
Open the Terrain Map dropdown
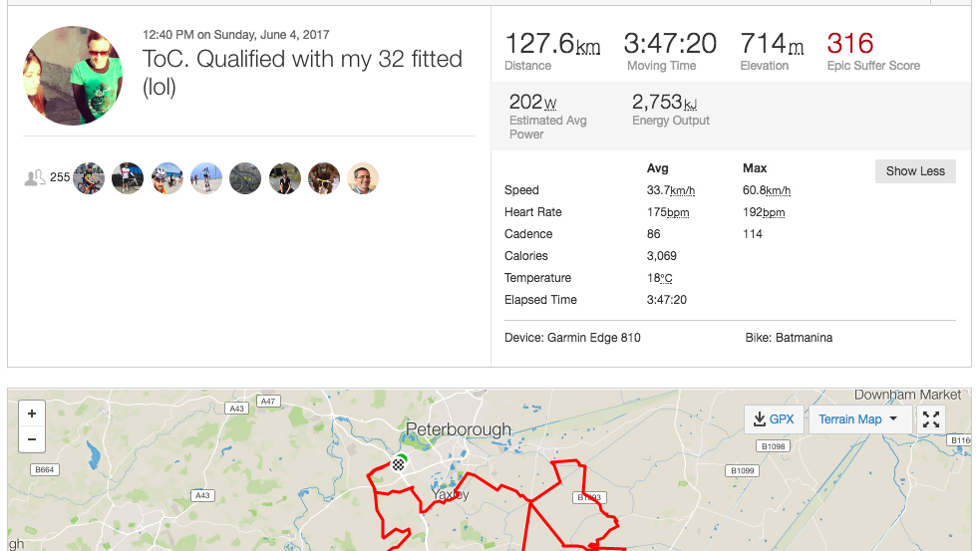pyautogui.click(x=857, y=419)
